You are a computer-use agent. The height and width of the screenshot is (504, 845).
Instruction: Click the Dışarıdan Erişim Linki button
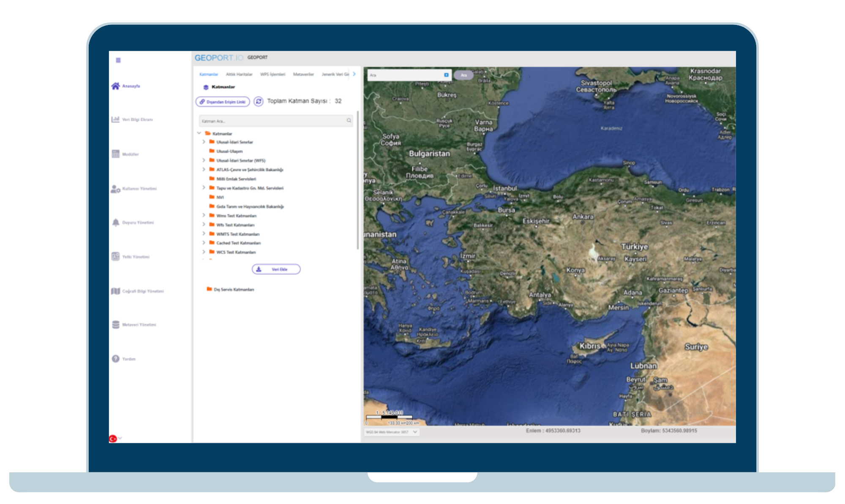pyautogui.click(x=223, y=102)
